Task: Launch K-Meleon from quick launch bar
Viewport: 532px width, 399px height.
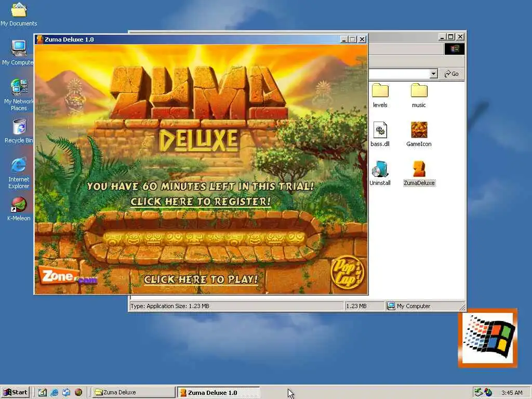Action: pos(78,393)
